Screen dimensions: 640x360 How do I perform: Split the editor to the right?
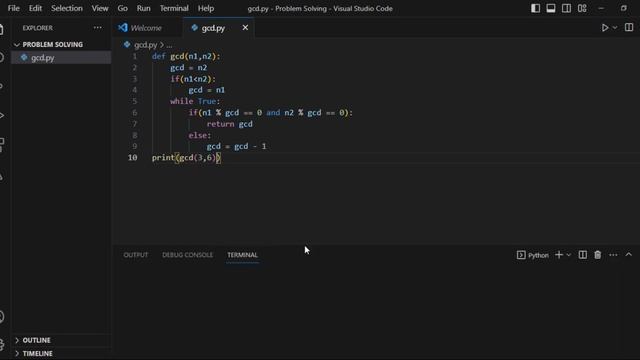click(x=629, y=28)
